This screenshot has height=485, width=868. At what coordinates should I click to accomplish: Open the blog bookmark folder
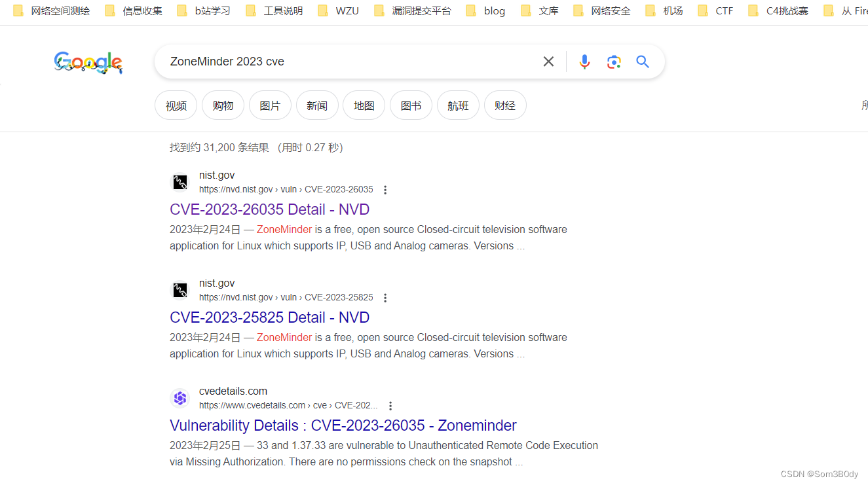coord(485,10)
